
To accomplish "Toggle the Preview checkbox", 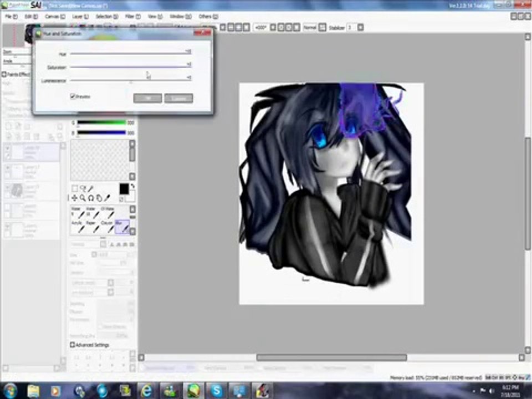I will click(x=72, y=96).
